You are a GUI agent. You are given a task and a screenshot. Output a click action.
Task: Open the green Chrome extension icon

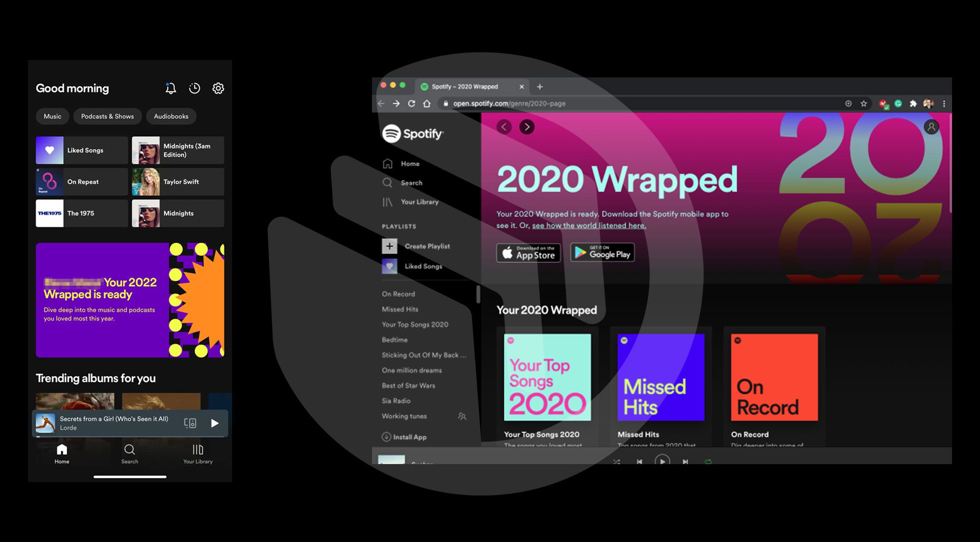pos(898,103)
